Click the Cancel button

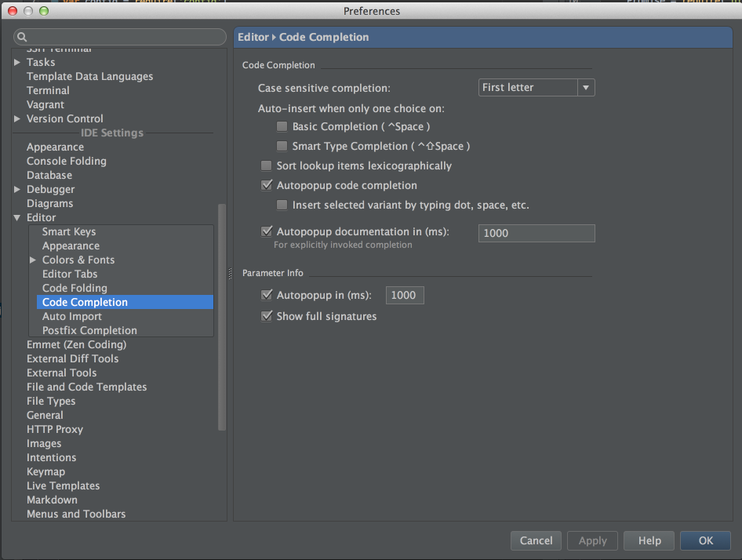coord(536,540)
